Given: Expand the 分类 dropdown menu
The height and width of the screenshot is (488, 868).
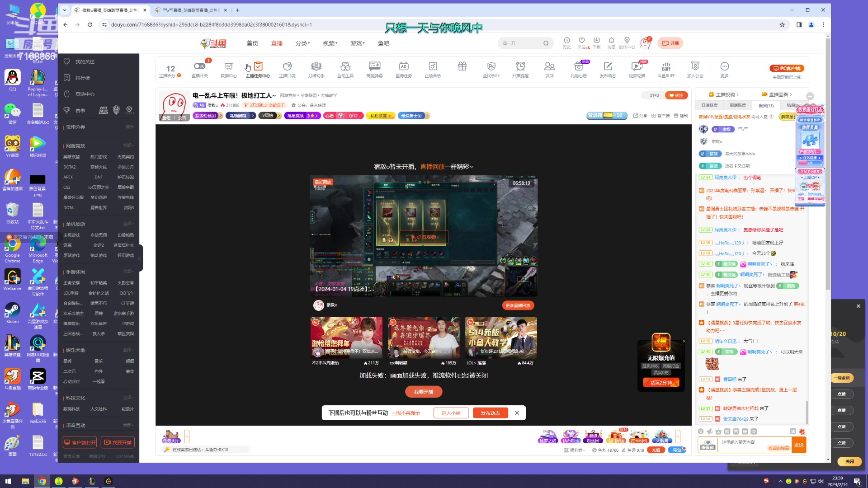Looking at the screenshot, I should 303,43.
